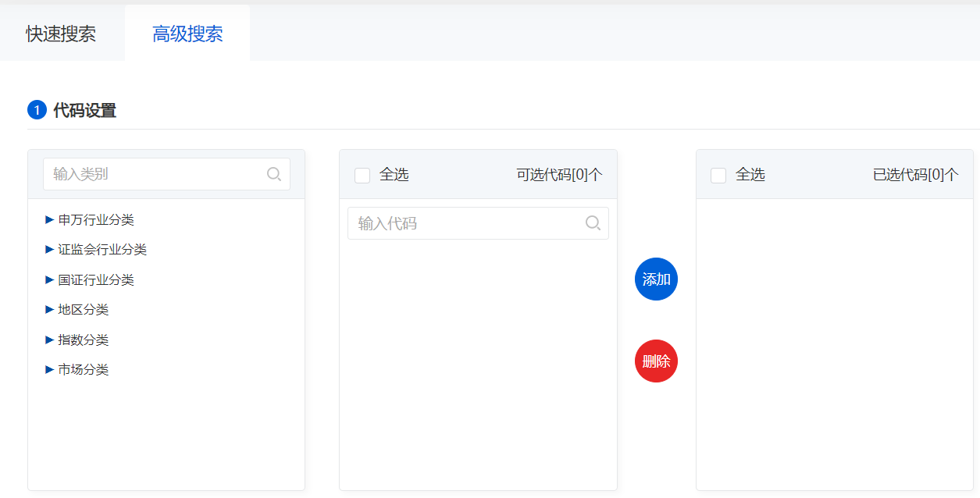The image size is (980, 498).
Task: Expand the 指数分类 arrow
Action: 50,340
